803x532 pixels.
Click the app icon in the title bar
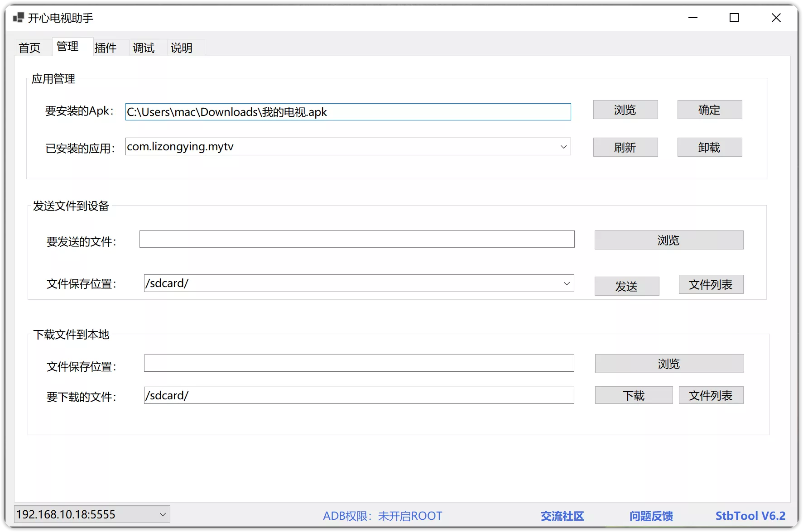(19, 17)
